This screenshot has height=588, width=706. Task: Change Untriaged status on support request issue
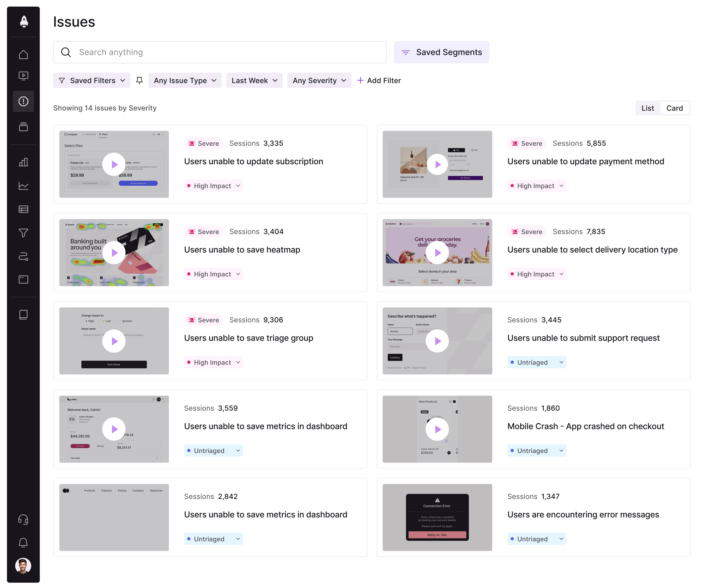[537, 362]
